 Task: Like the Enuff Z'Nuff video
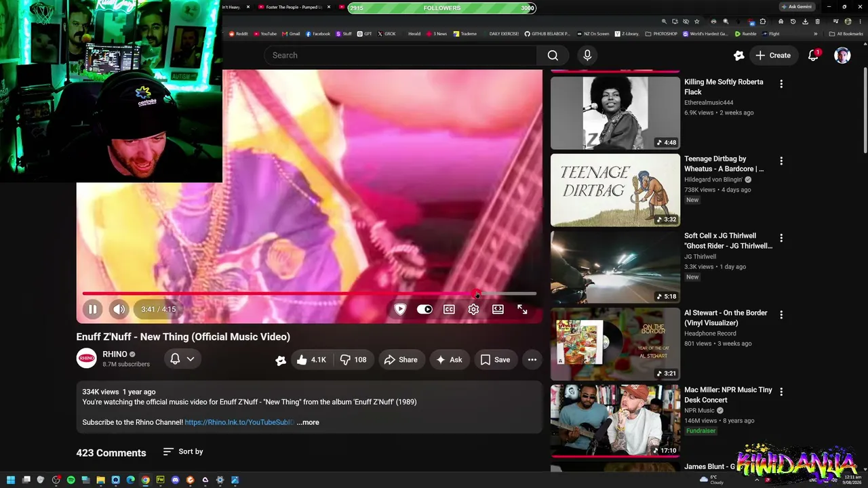click(311, 360)
